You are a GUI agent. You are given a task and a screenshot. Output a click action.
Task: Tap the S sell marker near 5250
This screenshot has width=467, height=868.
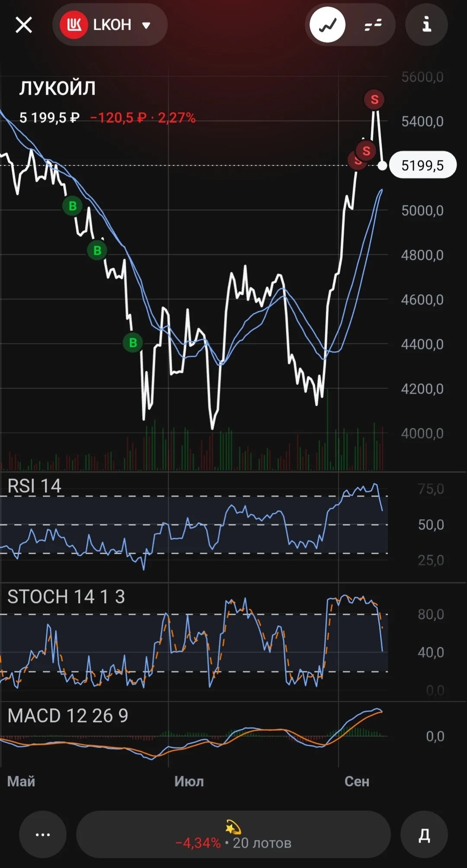366,151
